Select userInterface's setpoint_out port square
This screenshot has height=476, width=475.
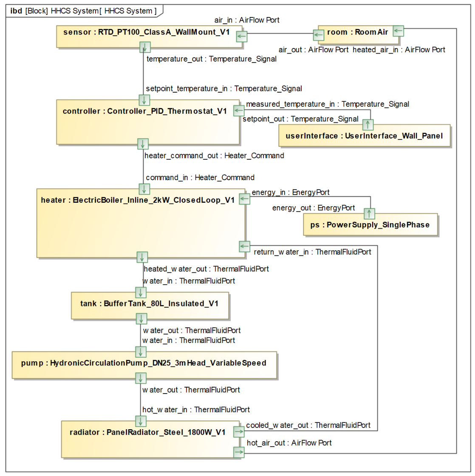[x=368, y=125]
